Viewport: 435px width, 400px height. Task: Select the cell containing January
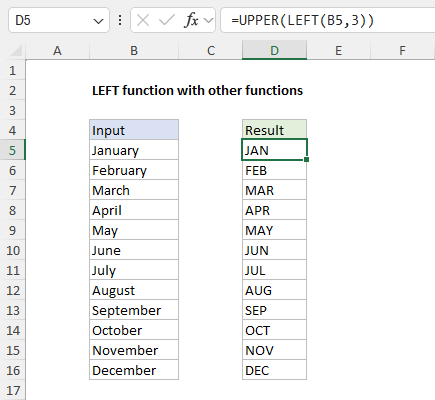(x=134, y=150)
